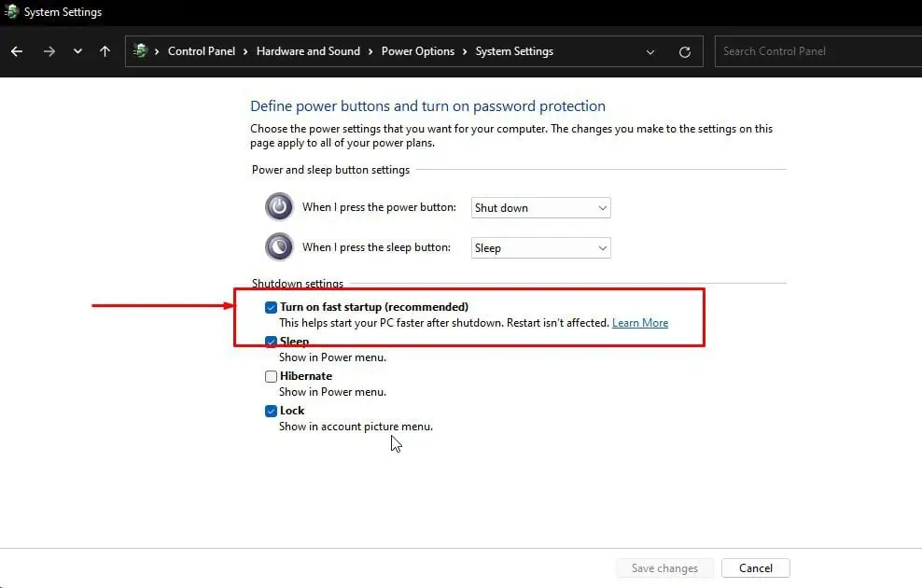Open sleep button action dropdown

540,247
